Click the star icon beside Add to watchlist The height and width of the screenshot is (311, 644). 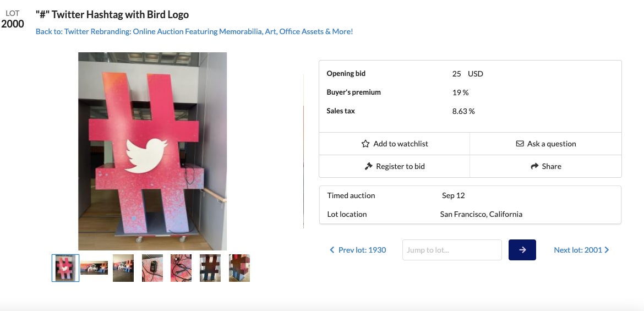[365, 144]
